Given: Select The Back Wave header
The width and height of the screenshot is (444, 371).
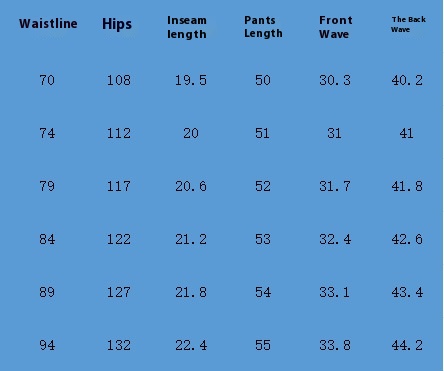Looking at the screenshot, I should tap(408, 24).
